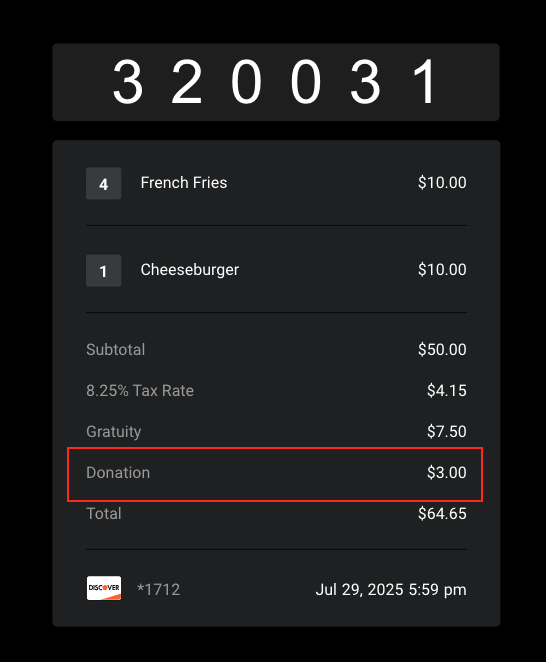Click the Discover card logo icon
This screenshot has width=546, height=662.
(104, 588)
